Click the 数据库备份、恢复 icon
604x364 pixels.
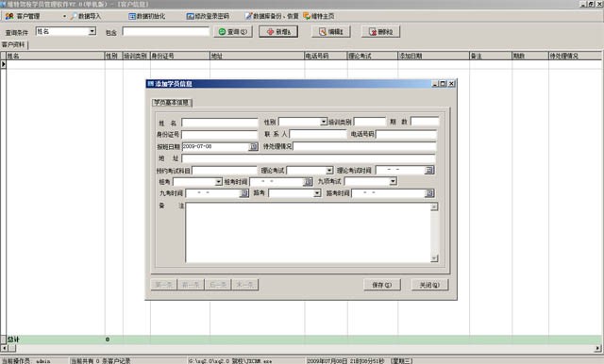pyautogui.click(x=248, y=16)
